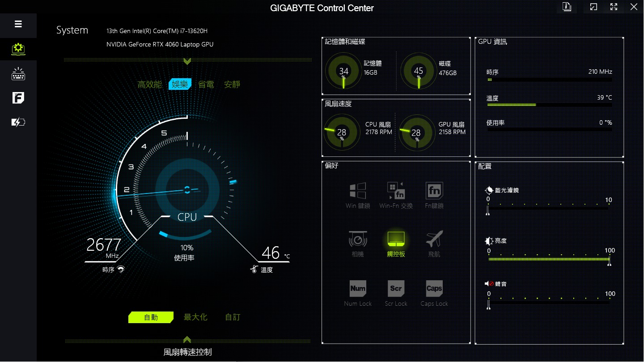
Task: Toggle the Fn鍵鎖 lock
Action: [434, 195]
